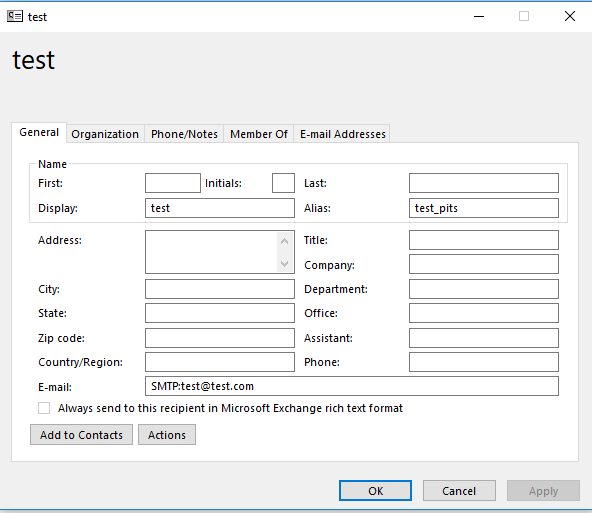Enable always send in rich text format

click(44, 408)
